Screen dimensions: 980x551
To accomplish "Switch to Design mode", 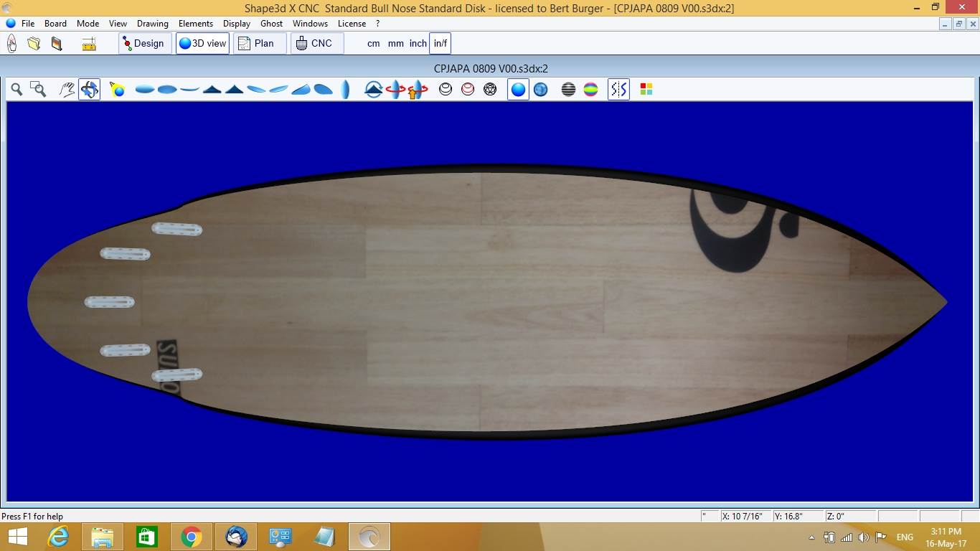I will pyautogui.click(x=144, y=43).
